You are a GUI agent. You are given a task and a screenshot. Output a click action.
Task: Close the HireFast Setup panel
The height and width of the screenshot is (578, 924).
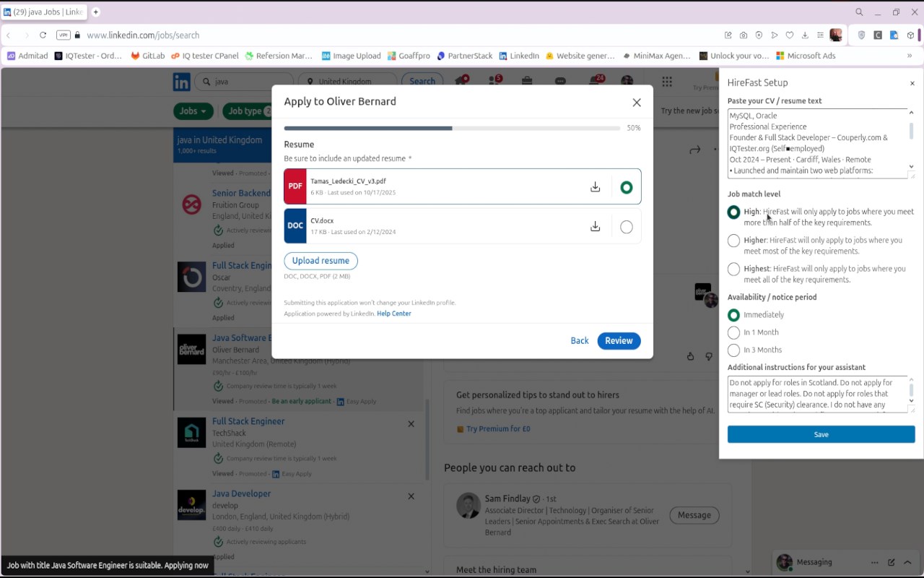pyautogui.click(x=912, y=83)
